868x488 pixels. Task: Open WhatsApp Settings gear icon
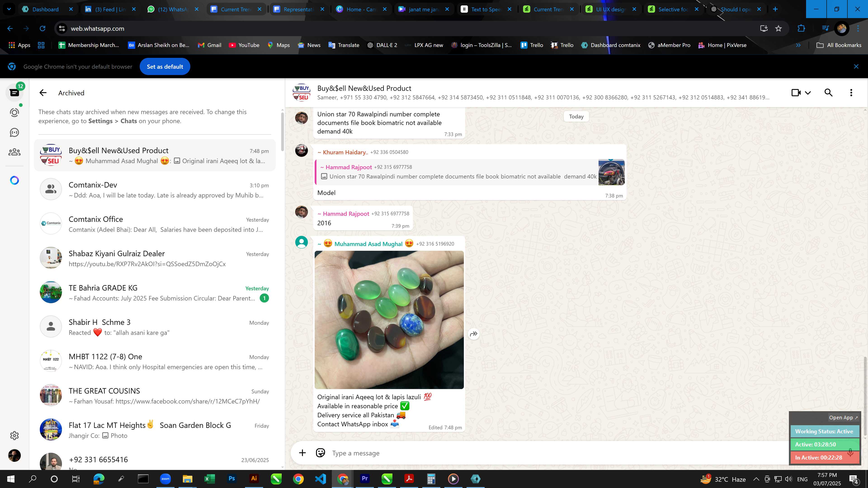pyautogui.click(x=14, y=435)
